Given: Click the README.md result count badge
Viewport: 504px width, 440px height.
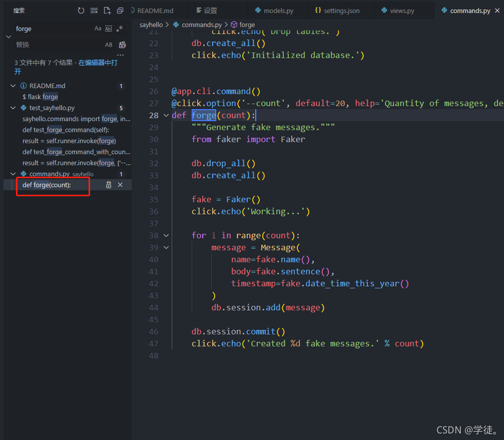Looking at the screenshot, I should (121, 86).
